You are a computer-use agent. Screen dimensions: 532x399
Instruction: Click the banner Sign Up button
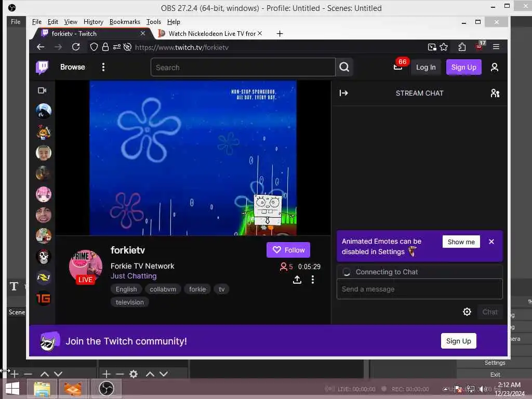point(458,341)
